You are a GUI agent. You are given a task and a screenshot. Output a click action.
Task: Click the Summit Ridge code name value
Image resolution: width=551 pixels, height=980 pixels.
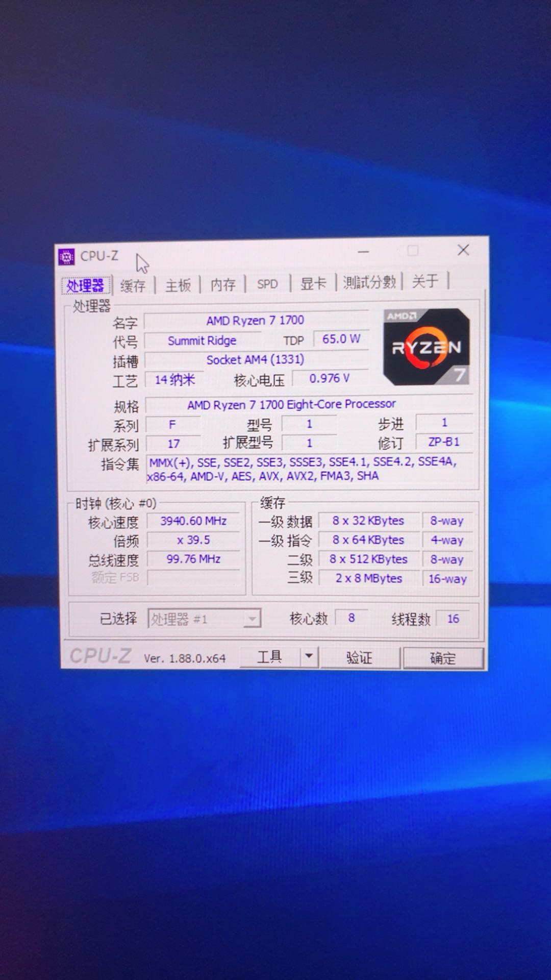tap(202, 340)
